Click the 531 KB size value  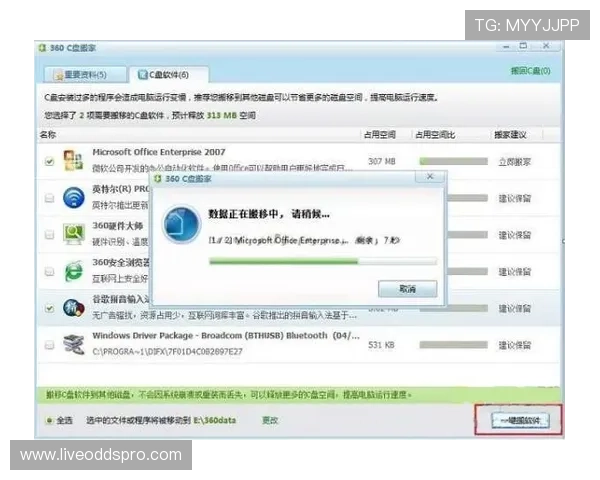(x=381, y=345)
